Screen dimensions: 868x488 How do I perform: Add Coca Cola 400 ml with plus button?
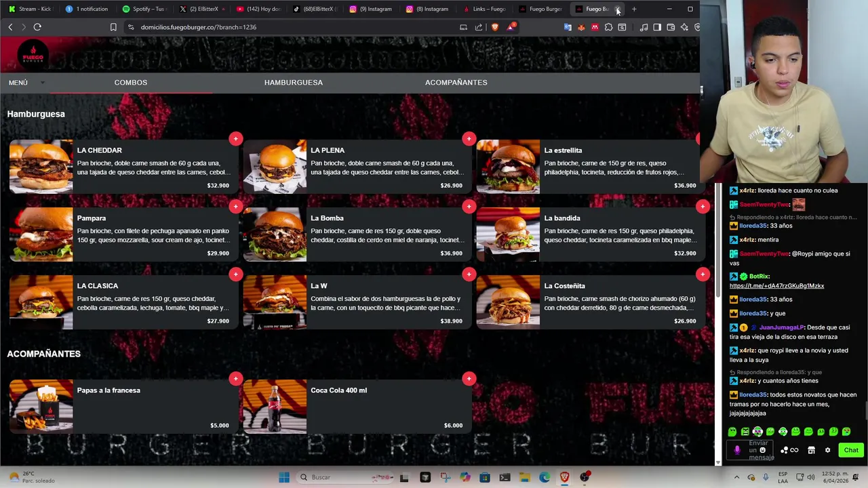(x=469, y=378)
